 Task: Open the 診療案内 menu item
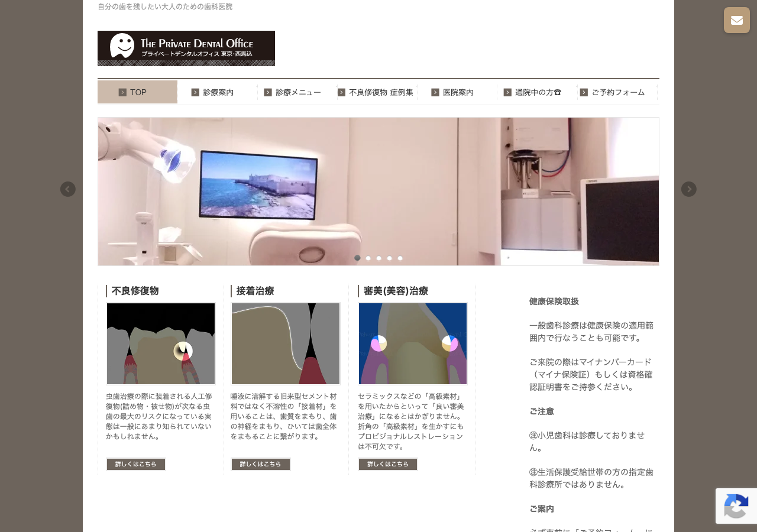coord(217,92)
